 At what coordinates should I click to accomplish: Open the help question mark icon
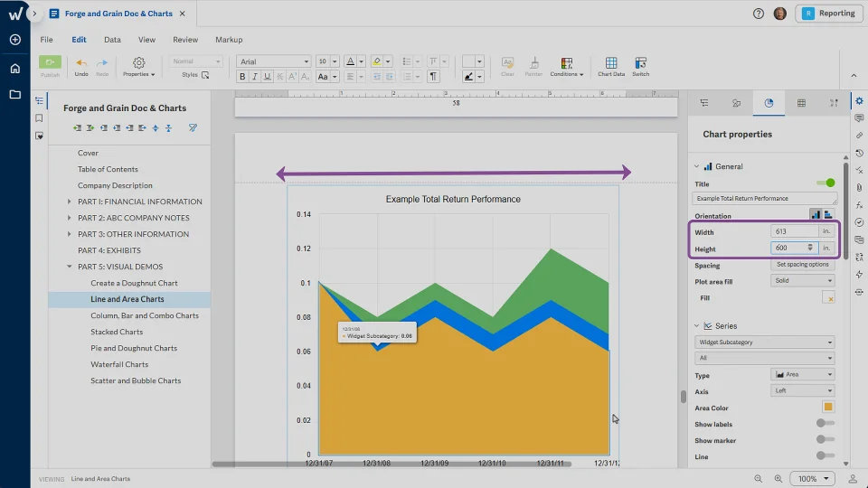tap(759, 14)
